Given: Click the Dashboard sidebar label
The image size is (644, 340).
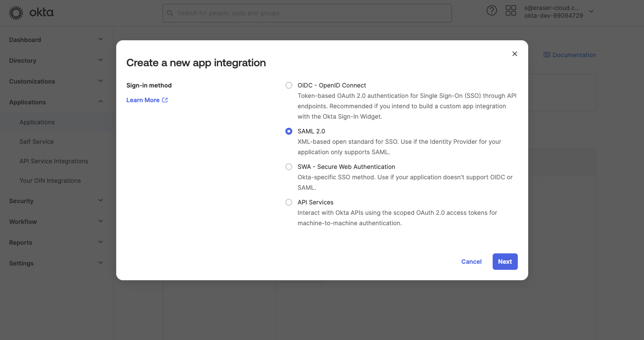Looking at the screenshot, I should tap(25, 40).
